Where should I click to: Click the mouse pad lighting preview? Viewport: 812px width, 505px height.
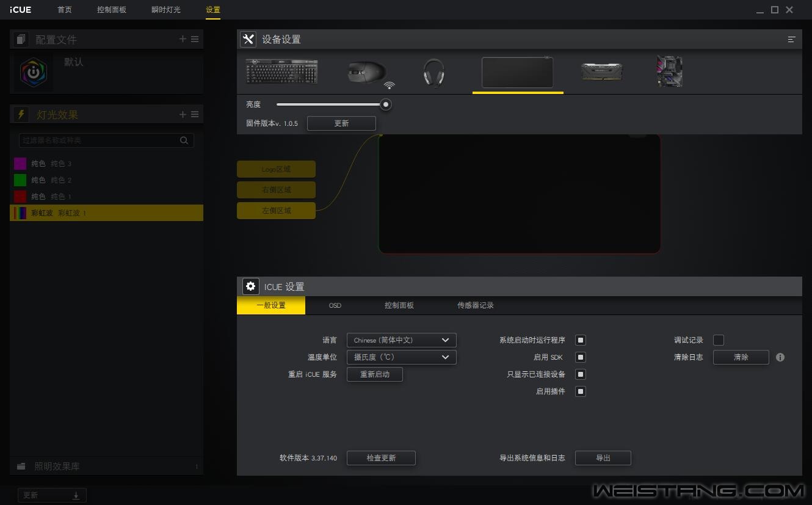click(x=520, y=194)
